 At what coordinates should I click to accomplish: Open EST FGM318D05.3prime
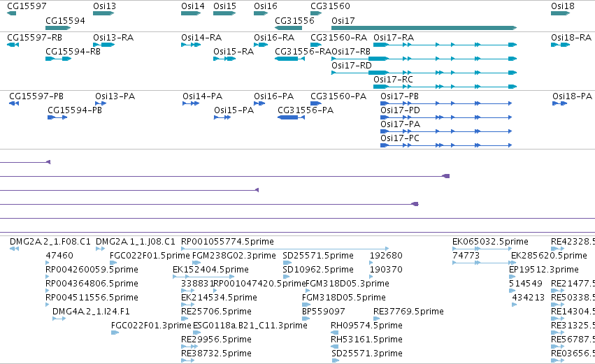pos(347,284)
